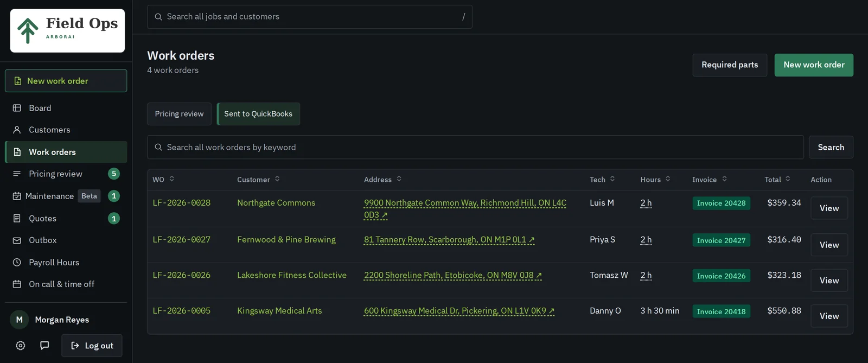Click the Search button
The height and width of the screenshot is (363, 868).
coord(831,147)
